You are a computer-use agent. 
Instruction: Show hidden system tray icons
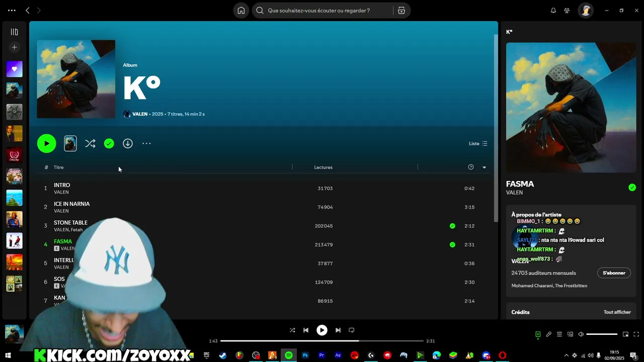pyautogui.click(x=566, y=355)
